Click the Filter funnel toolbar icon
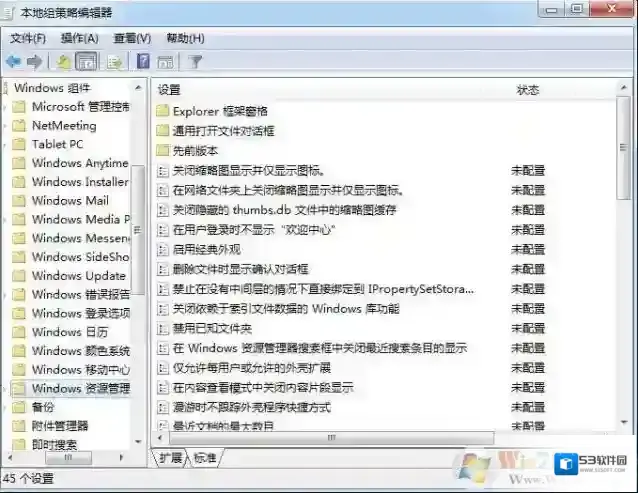Image resolution: width=638 pixels, height=493 pixels. [196, 62]
